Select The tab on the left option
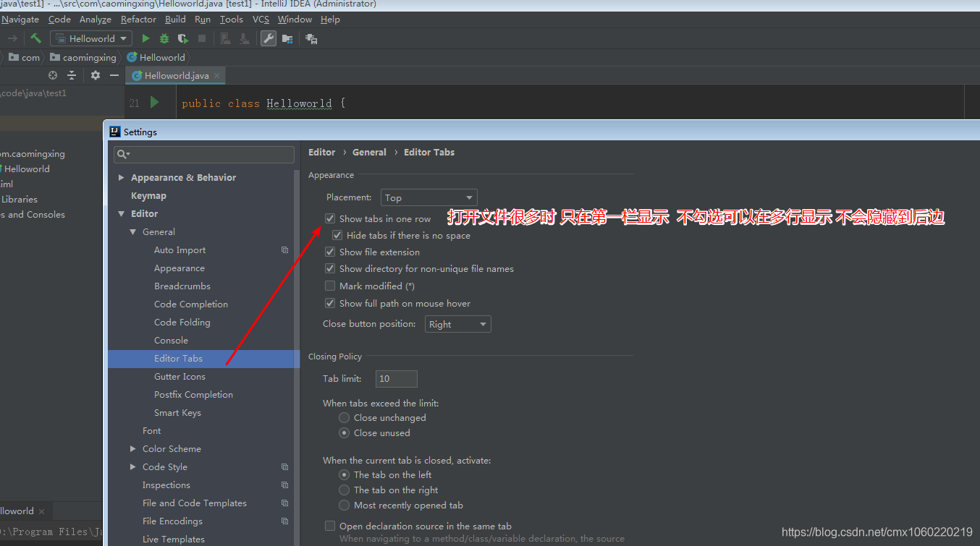 [345, 474]
